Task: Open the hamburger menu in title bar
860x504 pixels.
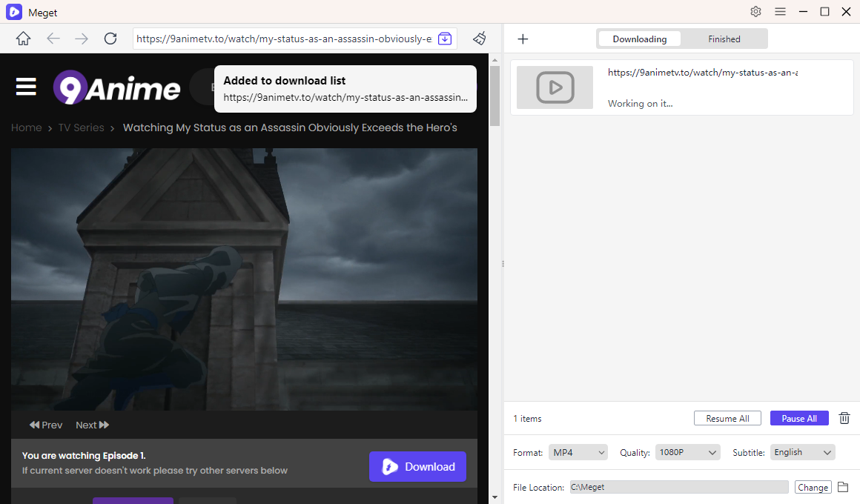Action: (x=780, y=11)
